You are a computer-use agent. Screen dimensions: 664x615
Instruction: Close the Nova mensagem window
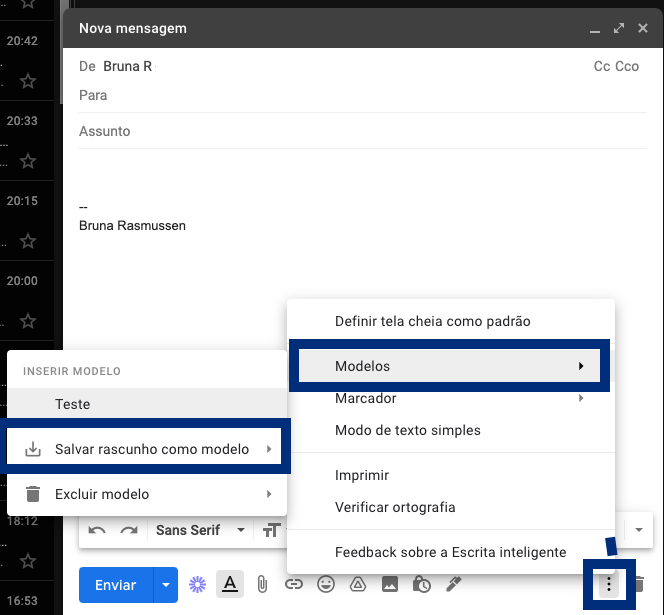(x=643, y=28)
